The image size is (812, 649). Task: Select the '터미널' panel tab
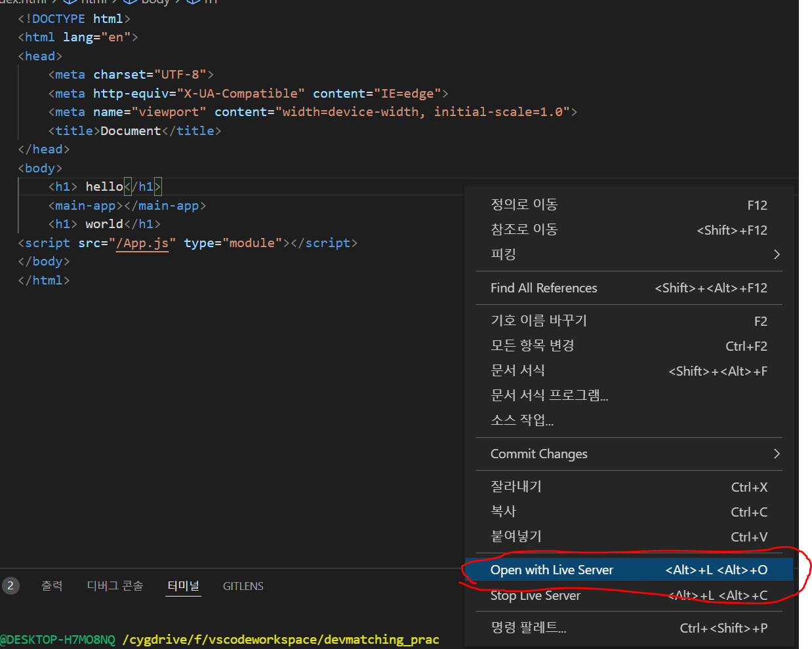point(183,586)
